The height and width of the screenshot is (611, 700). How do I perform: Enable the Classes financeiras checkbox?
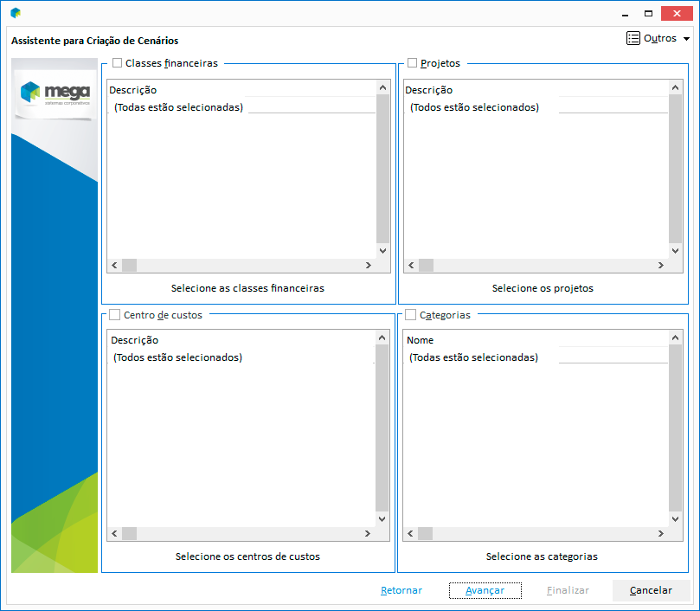118,63
